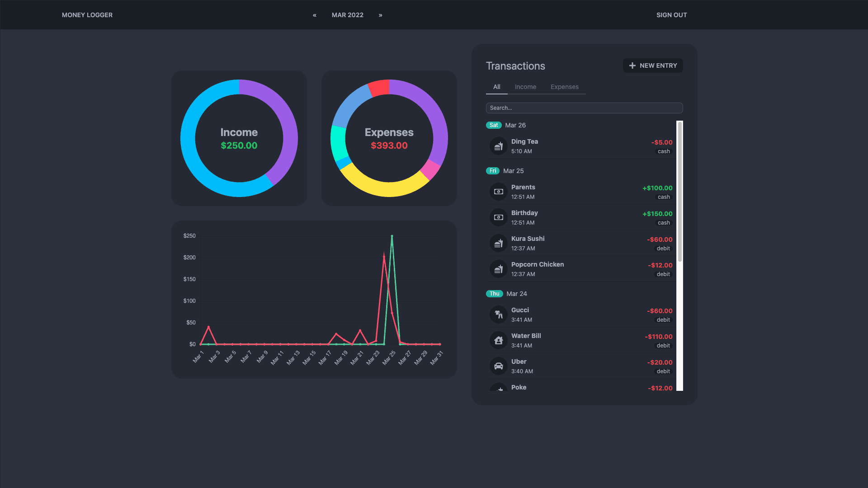Click the red expense peak near Mar 24
Screen dimensions: 868x488
click(384, 257)
